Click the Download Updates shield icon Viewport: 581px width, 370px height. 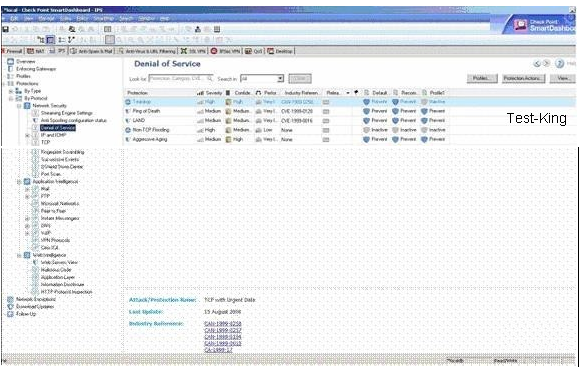(10, 307)
